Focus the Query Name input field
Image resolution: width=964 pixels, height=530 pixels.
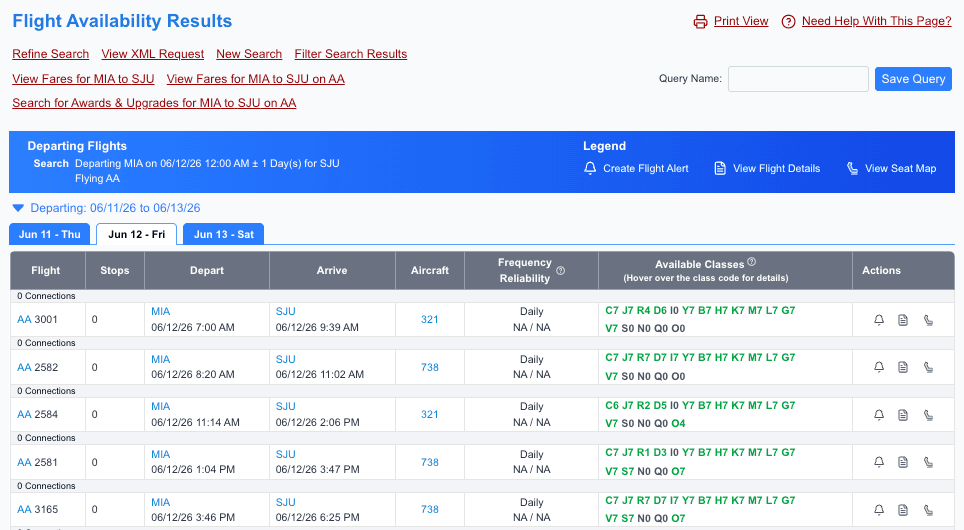(798, 79)
